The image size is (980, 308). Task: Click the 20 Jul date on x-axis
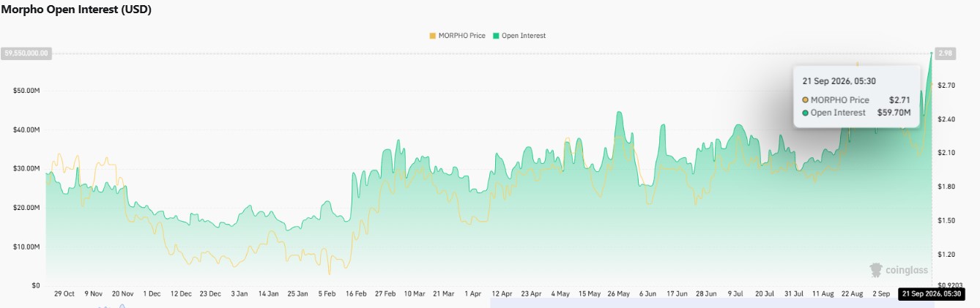point(764,293)
